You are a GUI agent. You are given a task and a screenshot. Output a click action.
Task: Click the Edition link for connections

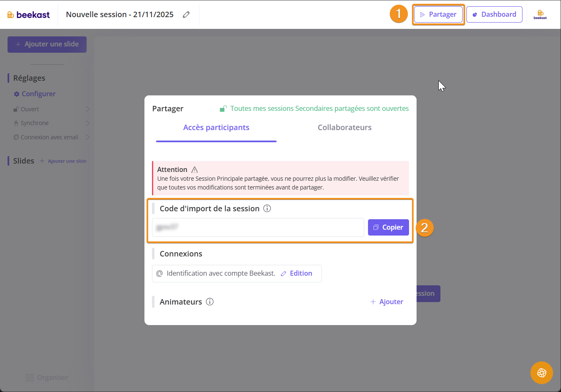click(x=296, y=273)
